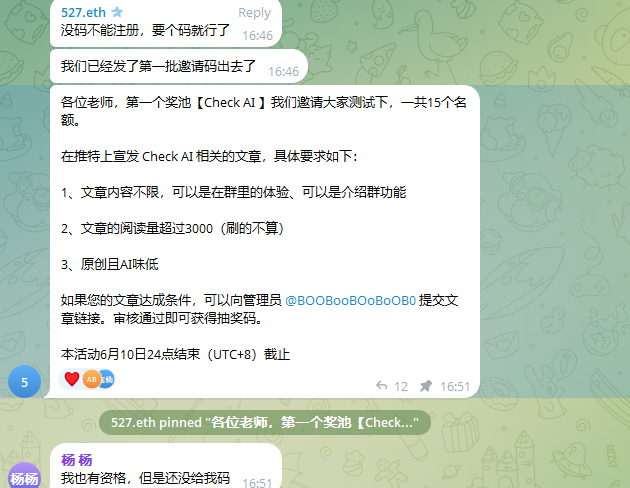Open the replies arrow icon showing 12
This screenshot has height=488, width=630.
381,386
